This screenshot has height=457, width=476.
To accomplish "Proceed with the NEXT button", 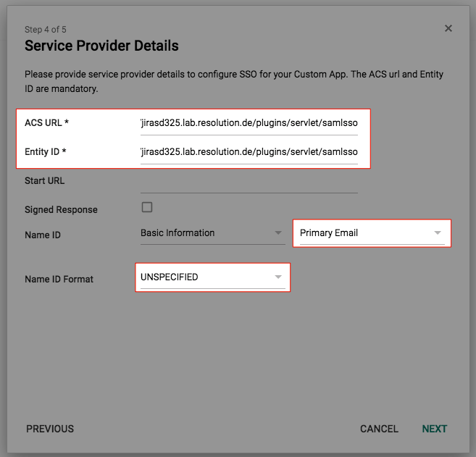I will point(435,429).
